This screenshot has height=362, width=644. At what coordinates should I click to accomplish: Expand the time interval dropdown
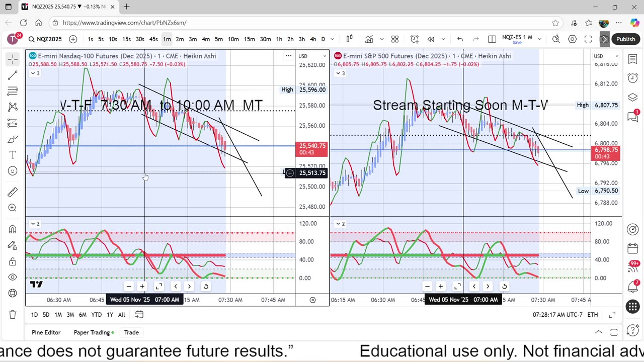pyautogui.click(x=332, y=39)
